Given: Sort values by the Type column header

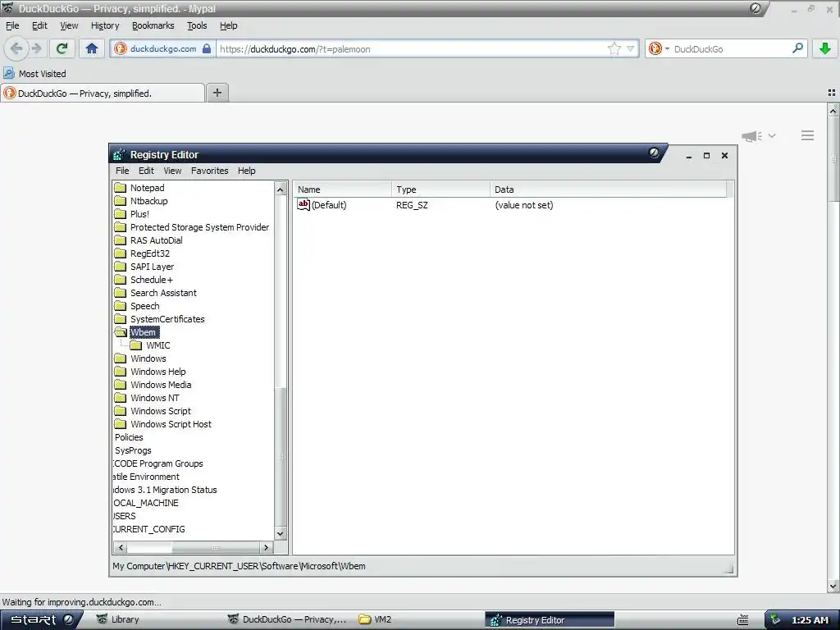Looking at the screenshot, I should [441, 189].
